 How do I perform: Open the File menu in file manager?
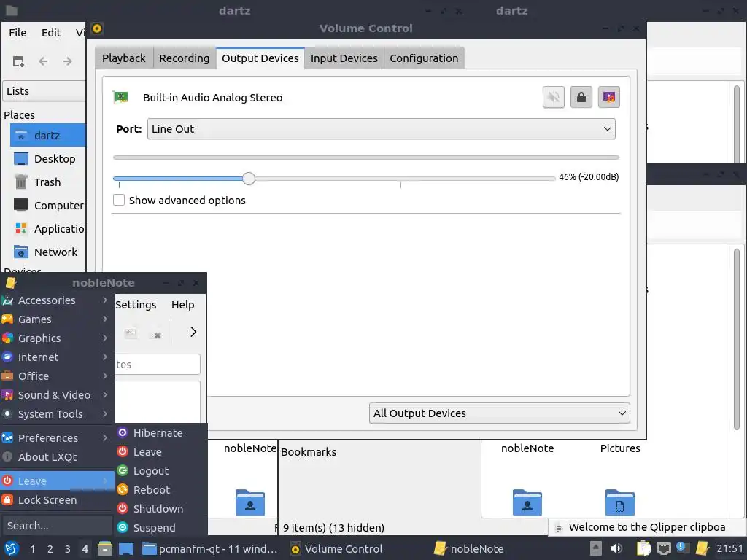(18, 32)
